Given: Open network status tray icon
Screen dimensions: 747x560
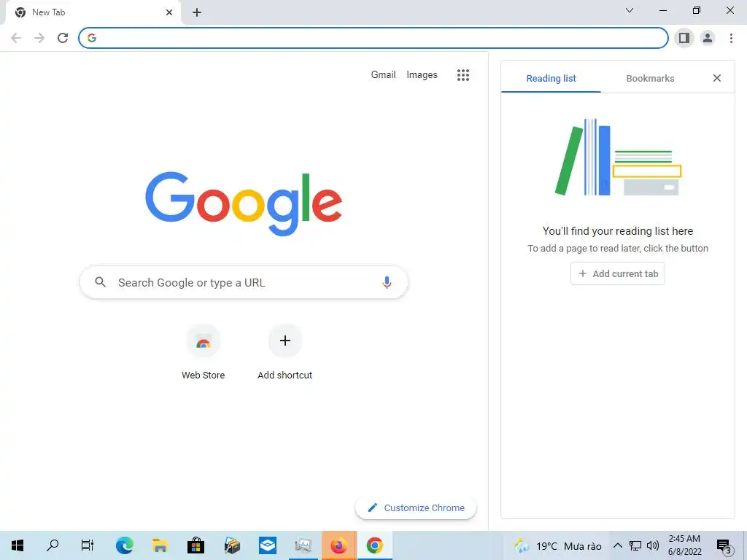Looking at the screenshot, I should click(x=635, y=545).
